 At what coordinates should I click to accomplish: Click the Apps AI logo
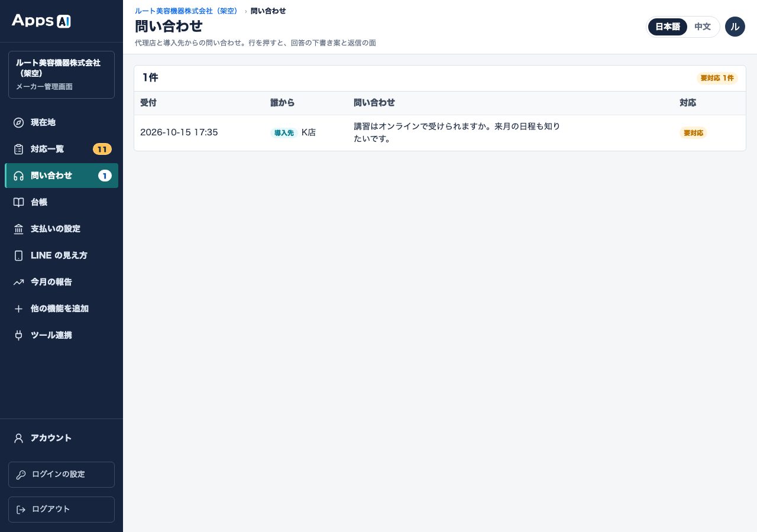coord(41,21)
